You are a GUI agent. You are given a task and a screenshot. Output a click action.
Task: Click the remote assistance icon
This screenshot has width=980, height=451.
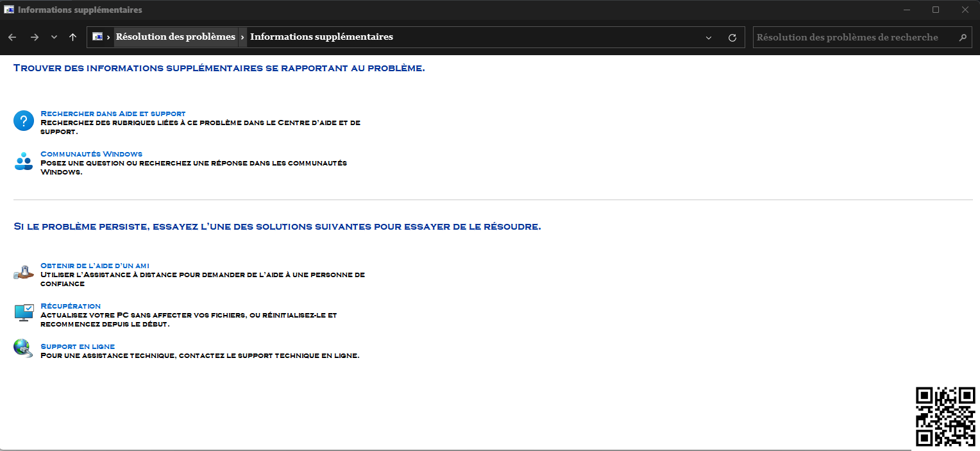click(x=24, y=273)
